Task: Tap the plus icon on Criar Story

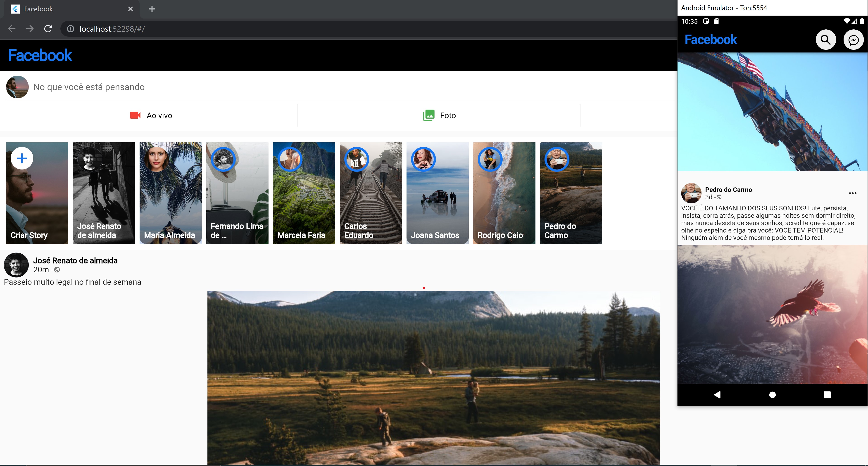Action: coord(22,158)
